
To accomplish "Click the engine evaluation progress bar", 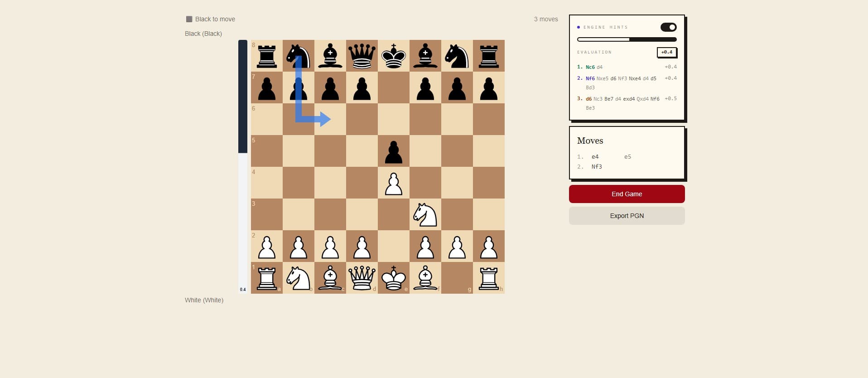I will [627, 39].
